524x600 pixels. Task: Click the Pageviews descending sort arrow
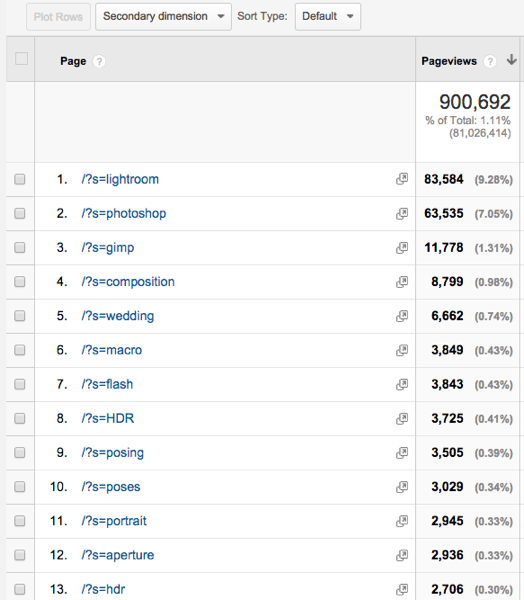click(512, 60)
